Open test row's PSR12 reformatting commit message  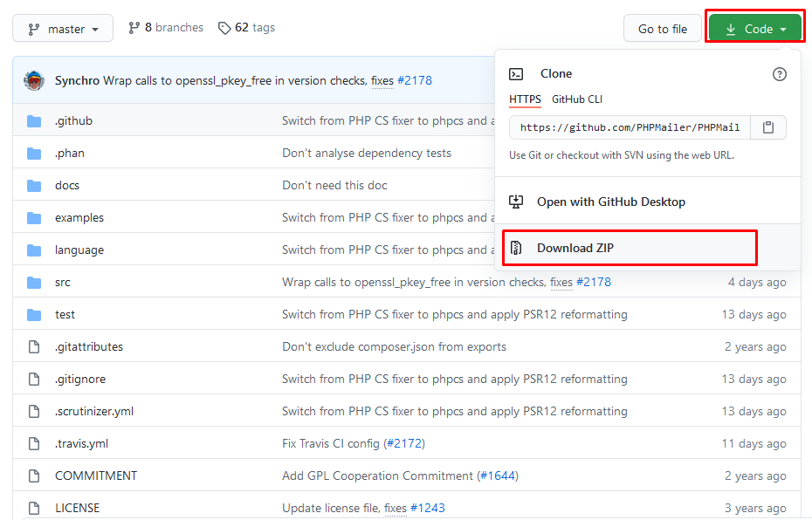[455, 315]
